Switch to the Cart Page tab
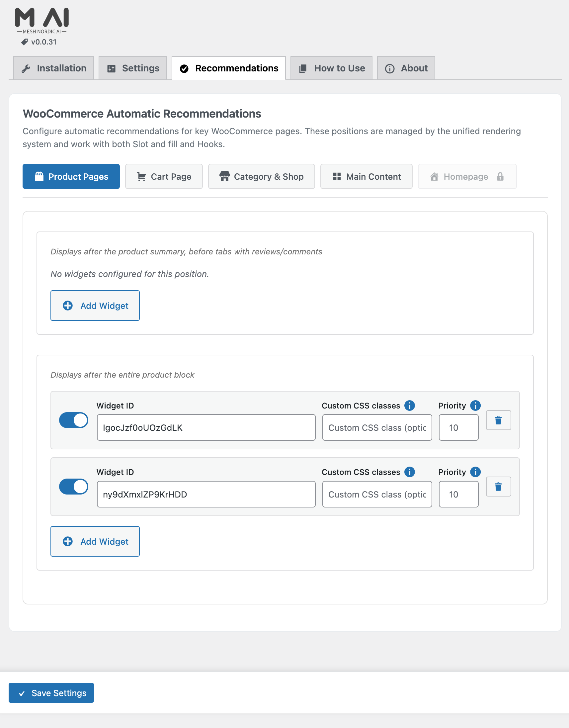Screen dimensions: 569x728 pyautogui.click(x=164, y=176)
